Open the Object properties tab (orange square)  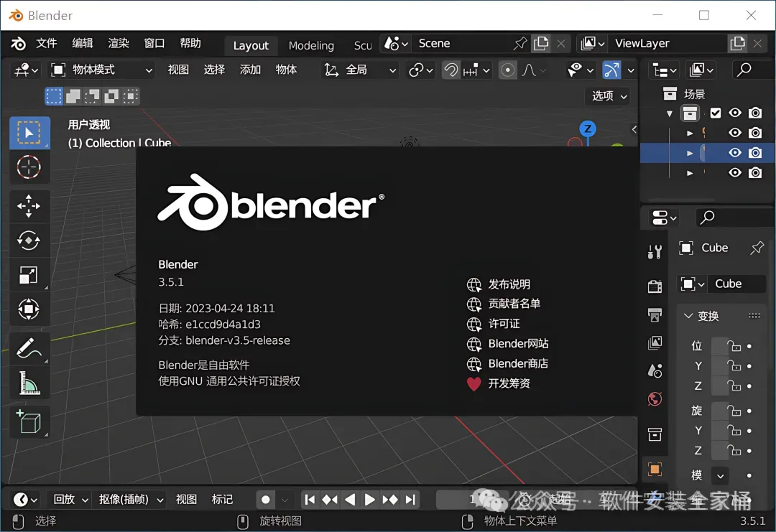(655, 469)
